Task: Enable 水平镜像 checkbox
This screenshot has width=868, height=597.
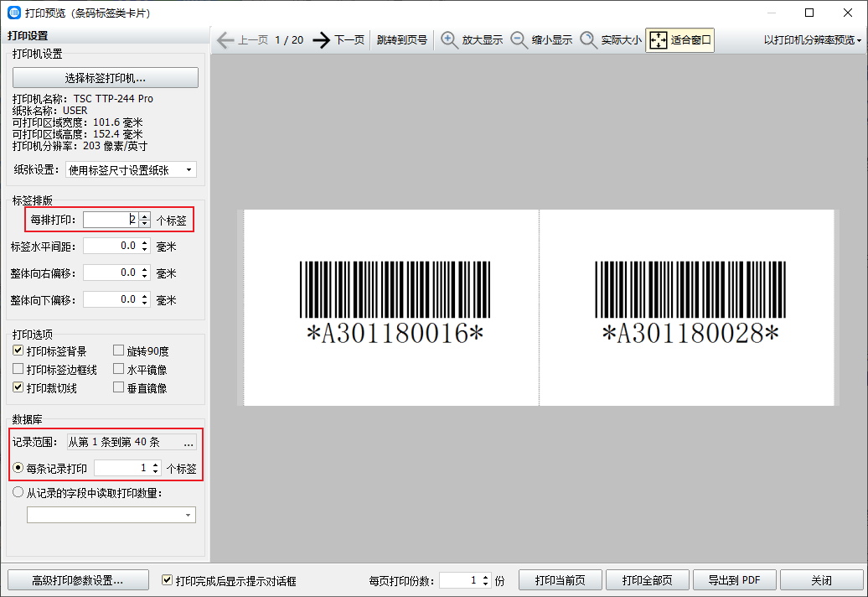Action: pos(118,369)
